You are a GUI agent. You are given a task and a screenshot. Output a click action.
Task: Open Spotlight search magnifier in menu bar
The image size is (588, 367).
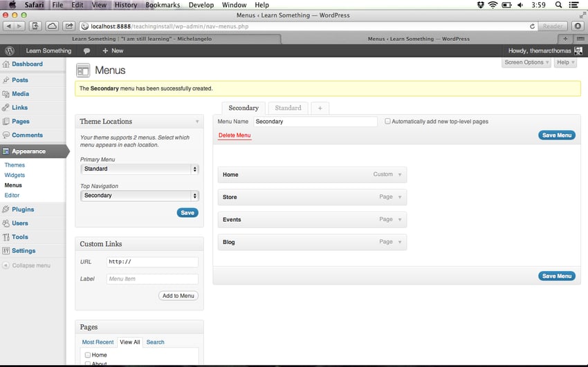point(558,5)
